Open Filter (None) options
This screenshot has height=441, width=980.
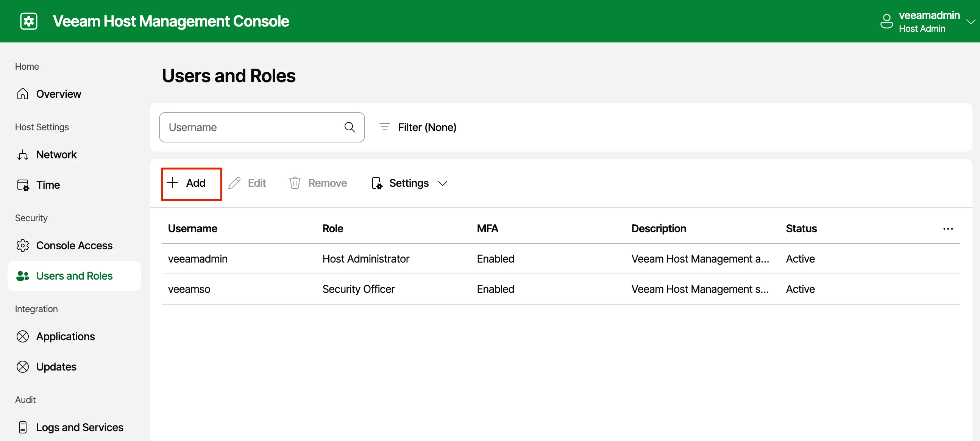418,127
